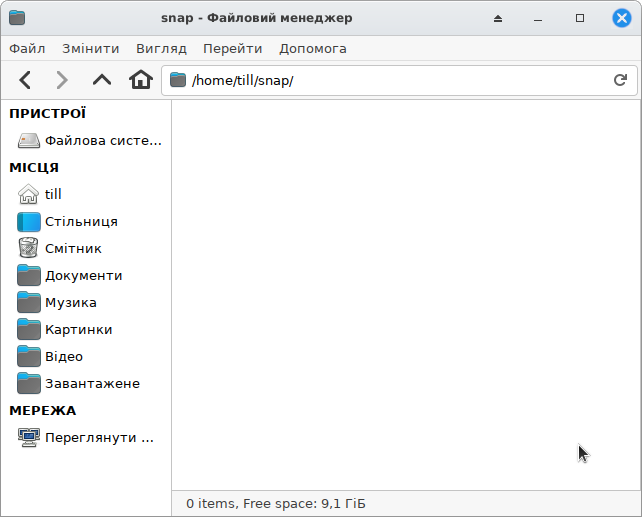
Task: Click the МІСЦЯ section header
Action: pyautogui.click(x=34, y=167)
